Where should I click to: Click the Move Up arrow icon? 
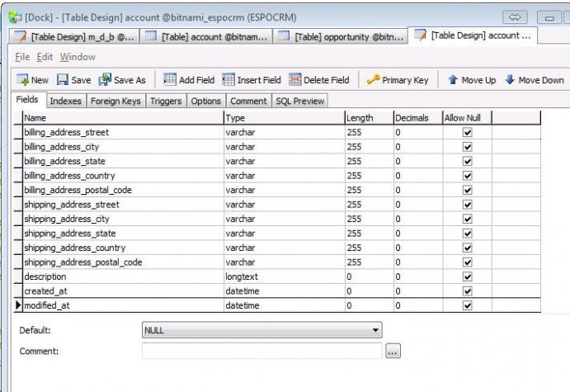click(x=454, y=80)
